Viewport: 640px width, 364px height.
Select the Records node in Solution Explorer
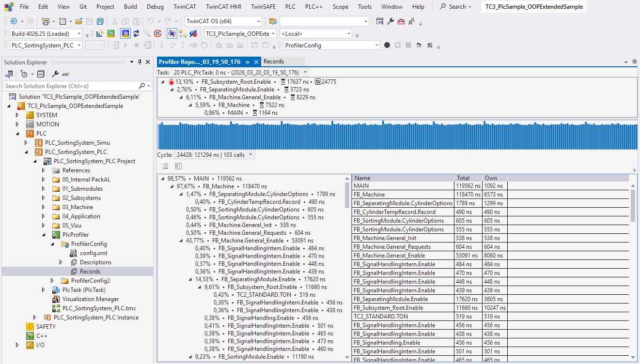pyautogui.click(x=90, y=272)
